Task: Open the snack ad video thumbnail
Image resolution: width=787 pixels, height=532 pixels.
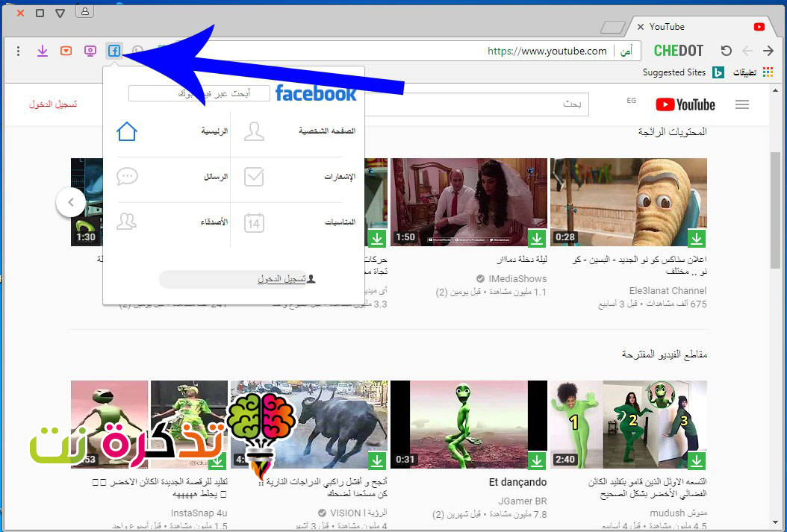Action: point(629,202)
